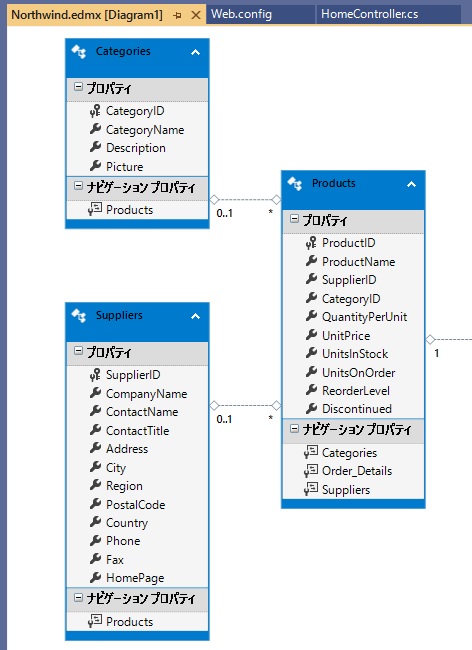Click the Products entity header icon

295,184
